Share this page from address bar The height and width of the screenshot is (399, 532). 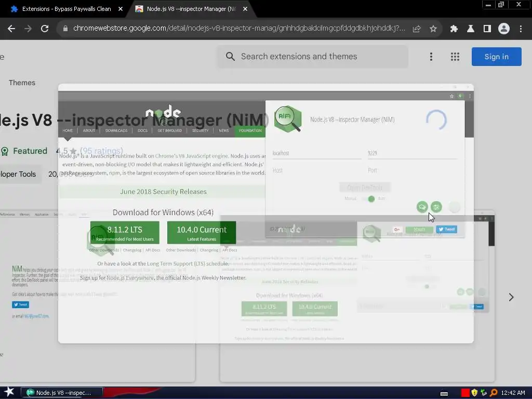(x=417, y=29)
